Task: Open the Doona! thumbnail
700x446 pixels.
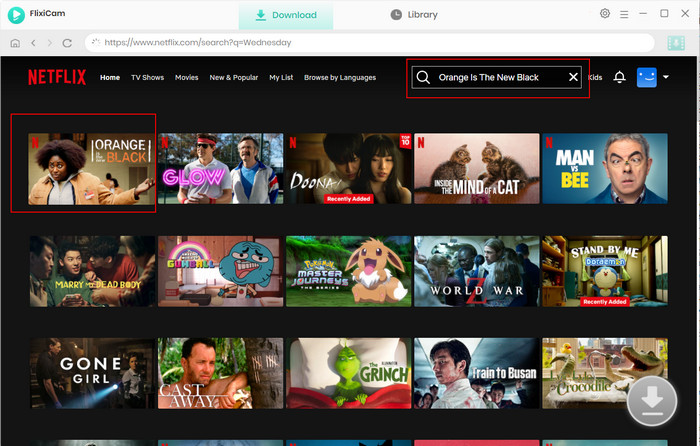Action: pyautogui.click(x=349, y=169)
